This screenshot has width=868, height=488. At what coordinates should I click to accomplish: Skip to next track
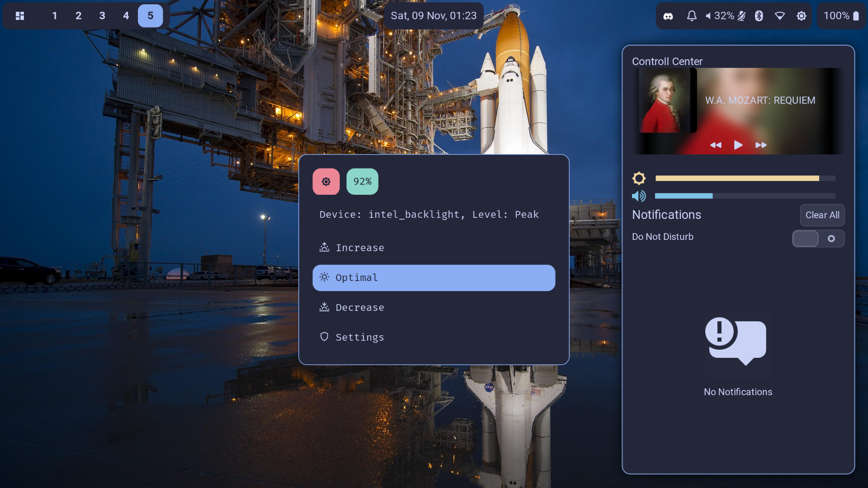coord(761,145)
